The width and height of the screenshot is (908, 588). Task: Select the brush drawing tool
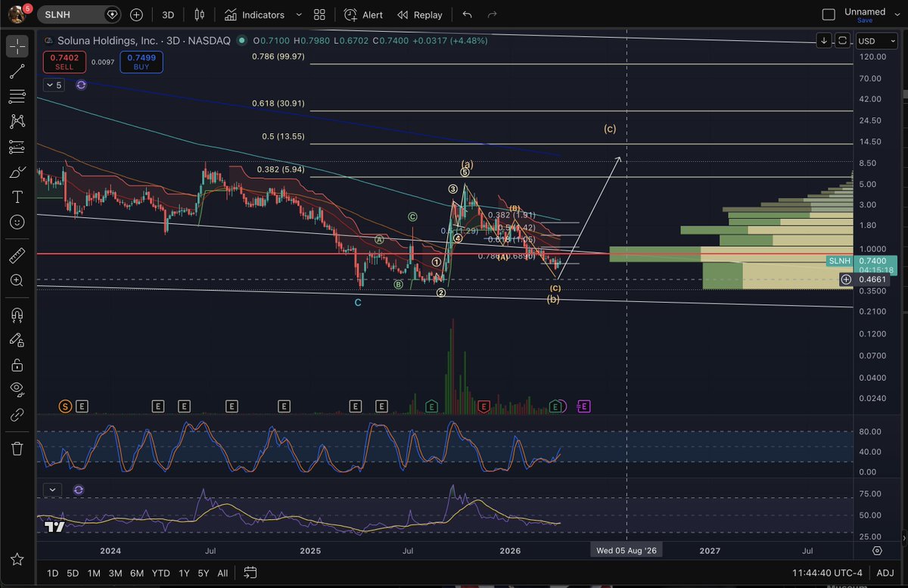pyautogui.click(x=17, y=172)
